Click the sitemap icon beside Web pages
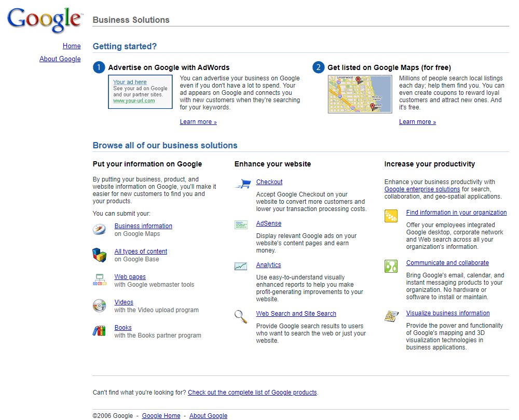The width and height of the screenshot is (519, 420). [100, 280]
